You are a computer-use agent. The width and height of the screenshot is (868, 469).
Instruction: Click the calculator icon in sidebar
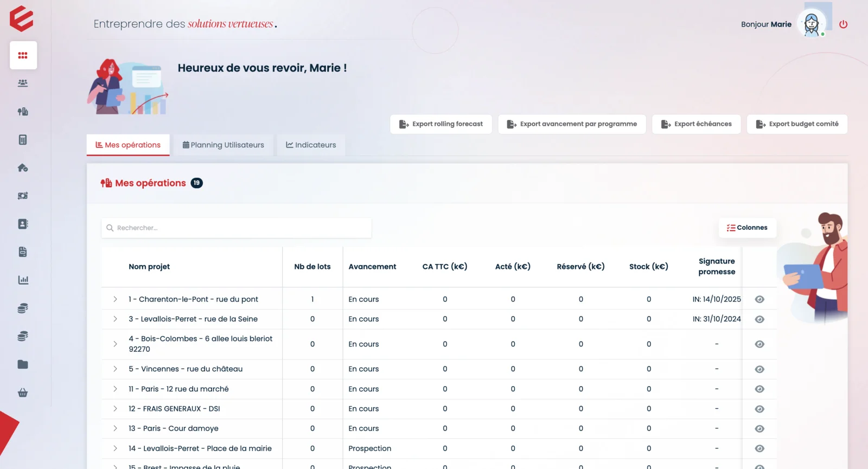point(23,140)
